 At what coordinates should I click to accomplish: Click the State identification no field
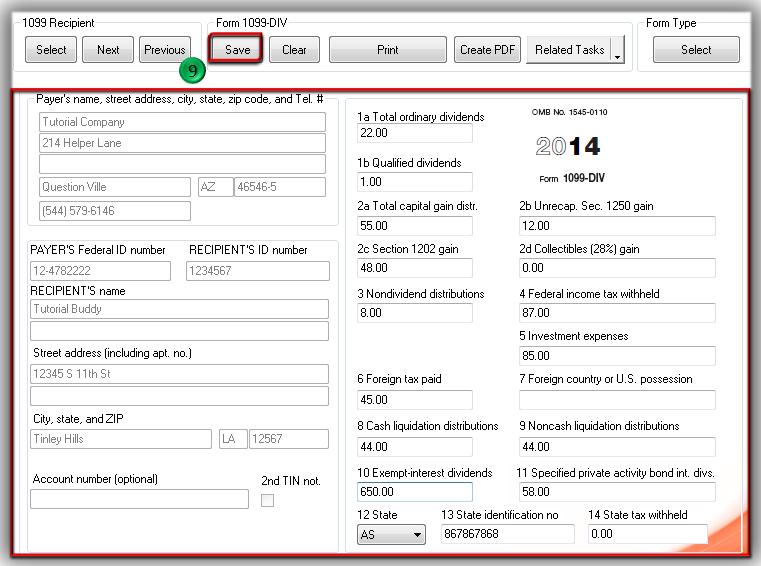coord(508,534)
